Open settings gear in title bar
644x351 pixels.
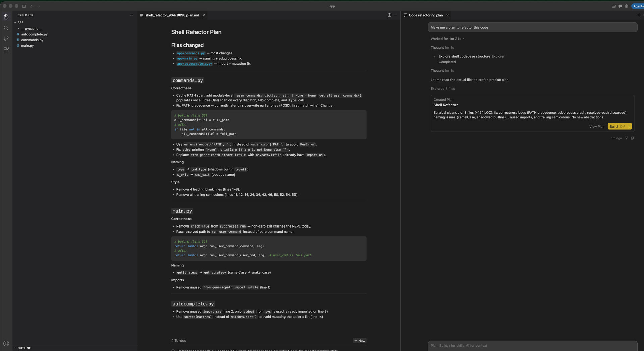coord(626,6)
